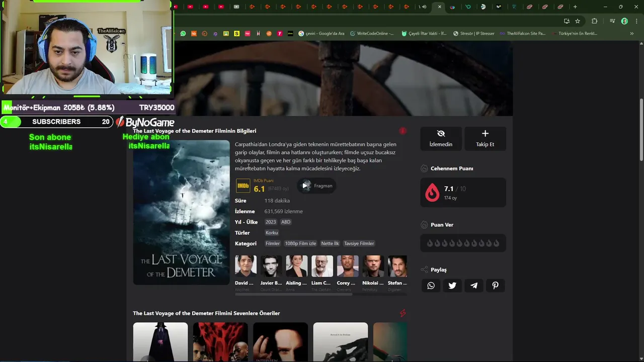The width and height of the screenshot is (644, 362).
Task: Click the cast list horizontal scrollbar
Action: tap(294, 295)
